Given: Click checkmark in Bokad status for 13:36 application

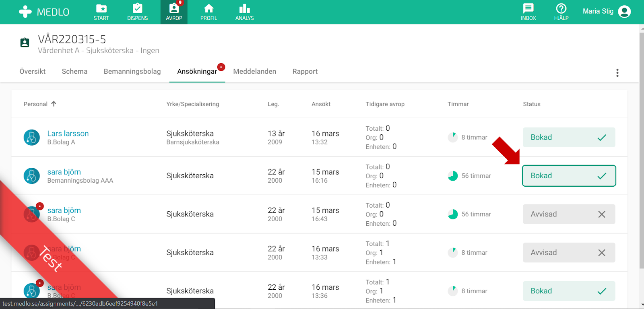Looking at the screenshot, I should tap(602, 291).
